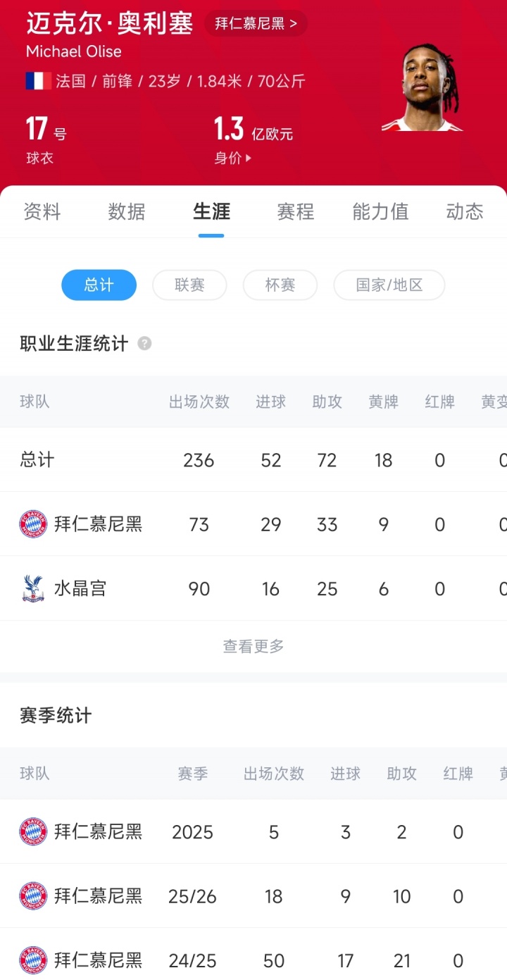Screen dimensions: 507x980
Task: Switch to the 资料 tab
Action: point(42,211)
